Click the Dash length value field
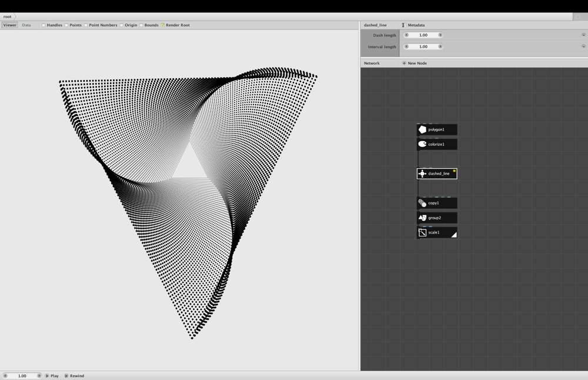 [x=423, y=35]
